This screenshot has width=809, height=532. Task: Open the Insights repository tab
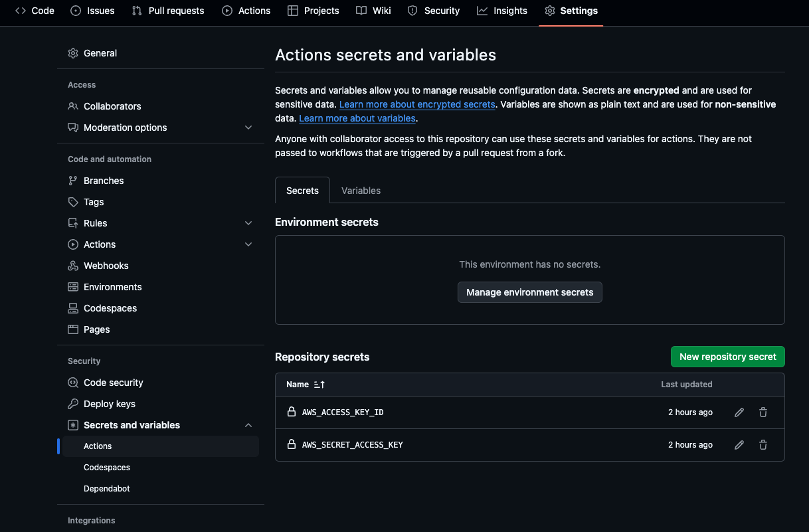502,11
